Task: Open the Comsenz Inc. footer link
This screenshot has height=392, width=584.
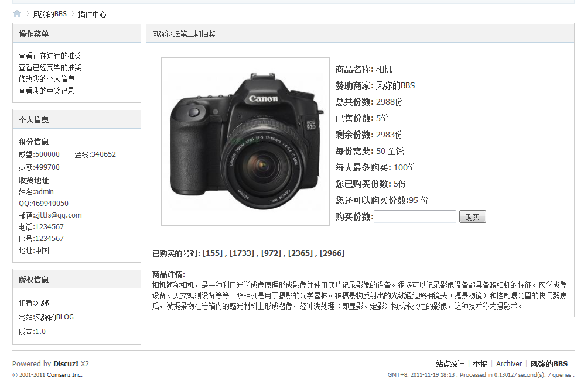Action: [x=64, y=375]
